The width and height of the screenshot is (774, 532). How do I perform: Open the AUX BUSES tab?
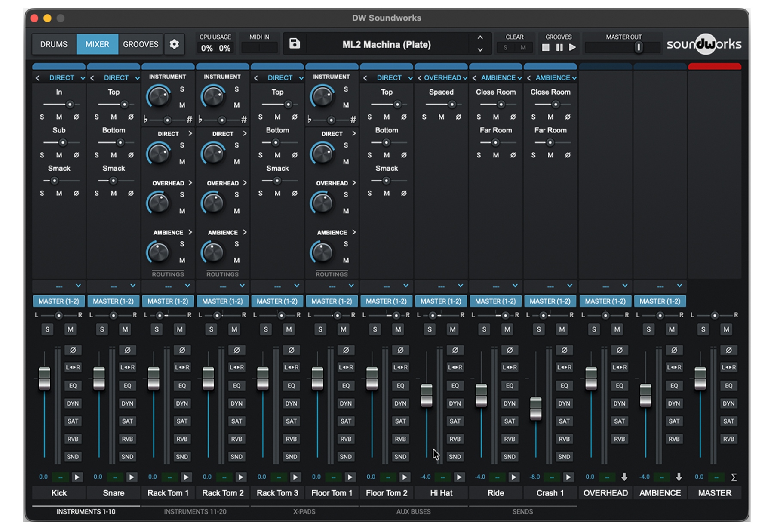(413, 511)
